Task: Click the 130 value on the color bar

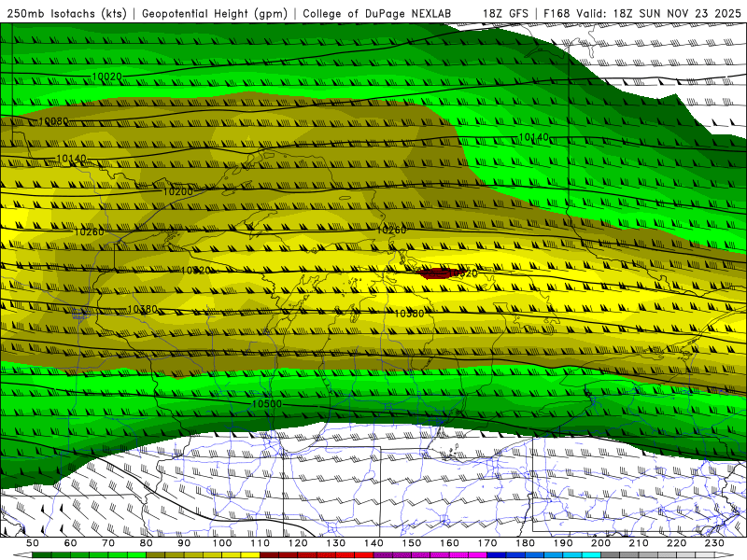Action: click(335, 543)
